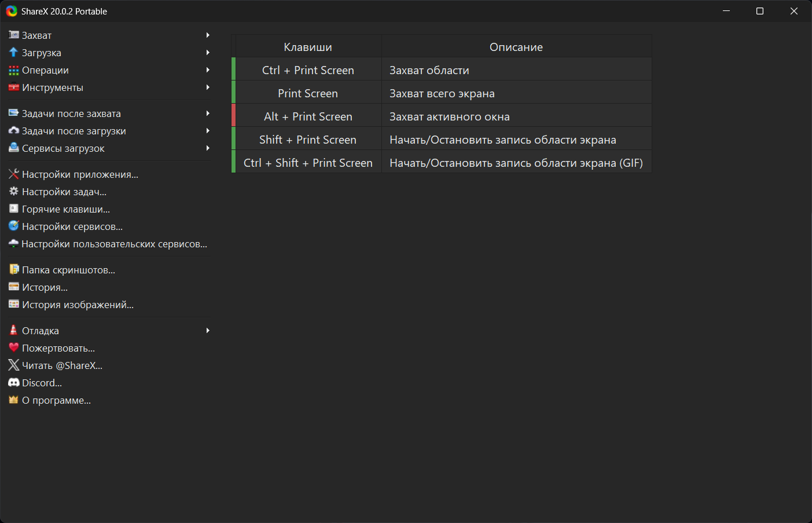The height and width of the screenshot is (523, 812).
Task: Open Настройки приложения menu item
Action: click(80, 174)
